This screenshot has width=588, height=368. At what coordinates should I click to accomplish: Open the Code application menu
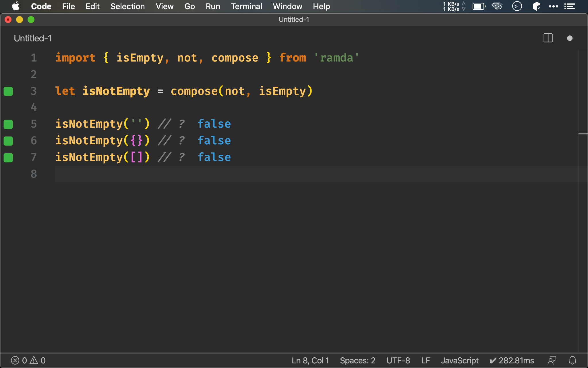[x=41, y=6]
